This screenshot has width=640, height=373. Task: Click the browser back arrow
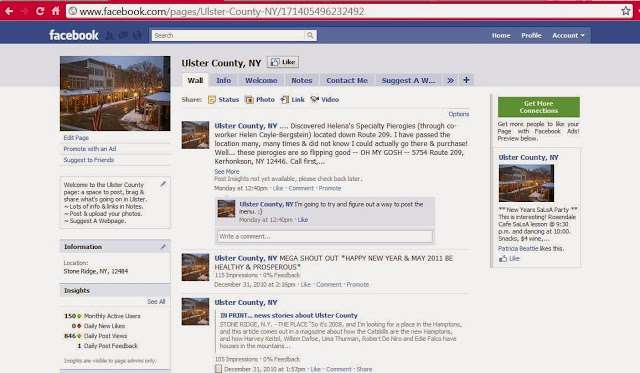coord(9,11)
